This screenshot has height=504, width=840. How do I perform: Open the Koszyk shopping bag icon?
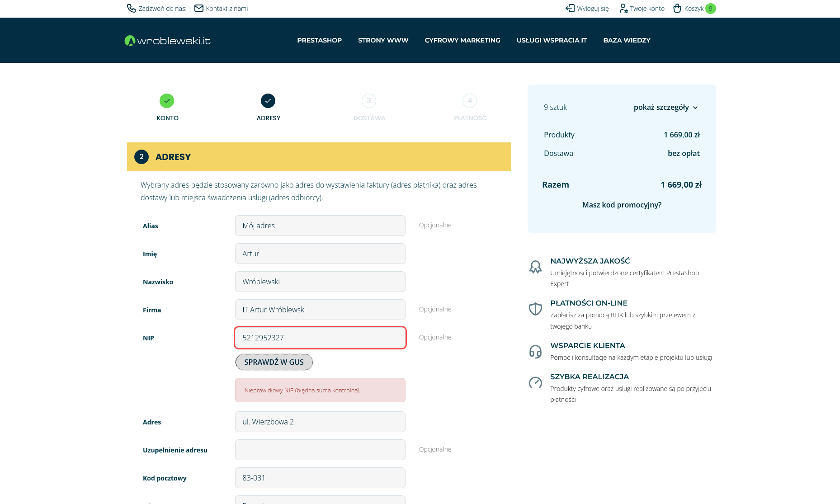pyautogui.click(x=677, y=9)
